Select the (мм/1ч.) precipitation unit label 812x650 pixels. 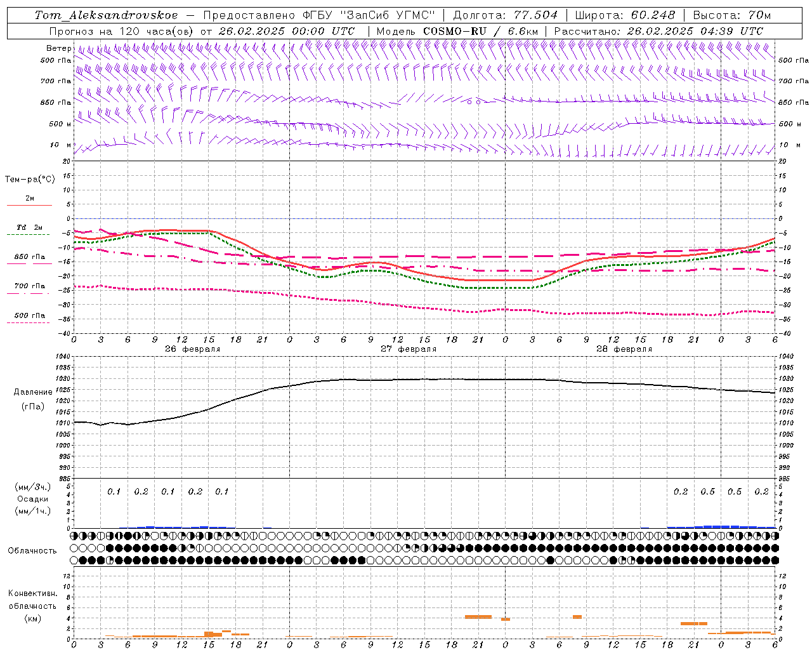(x=33, y=511)
